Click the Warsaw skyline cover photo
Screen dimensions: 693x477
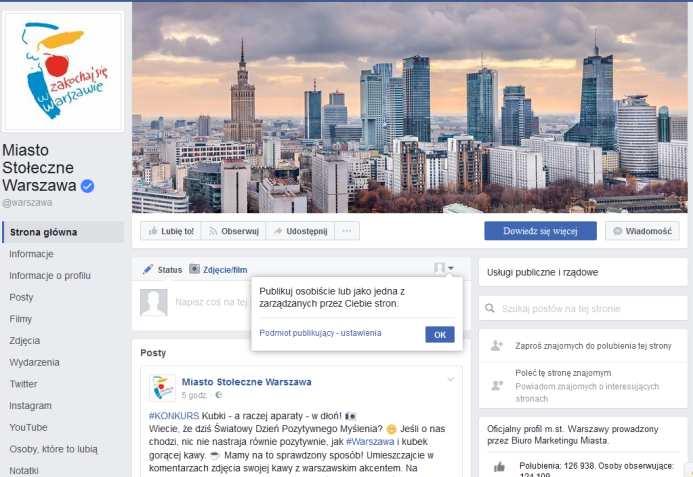(x=410, y=107)
